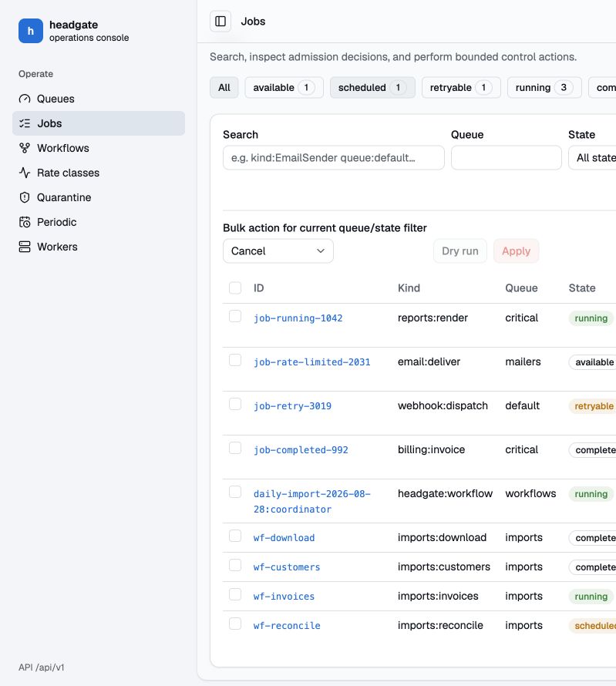Viewport: 616px width, 686px height.
Task: Check the daily-import coordinator row checkbox
Action: click(x=235, y=493)
